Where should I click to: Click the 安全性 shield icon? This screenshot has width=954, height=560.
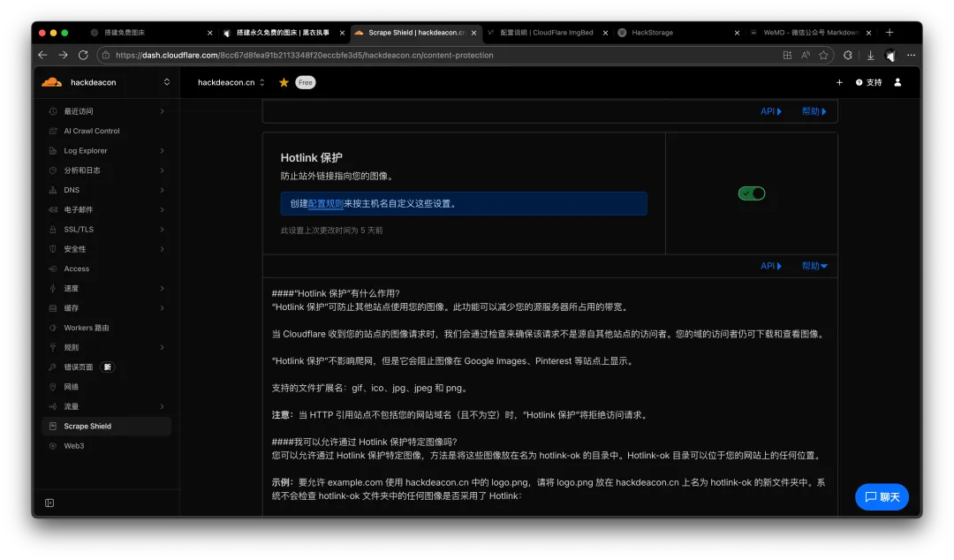pos(53,249)
